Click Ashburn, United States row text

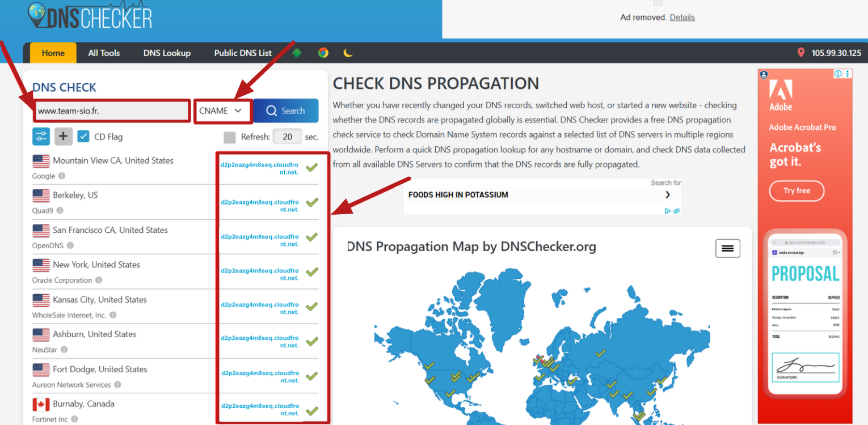click(95, 334)
